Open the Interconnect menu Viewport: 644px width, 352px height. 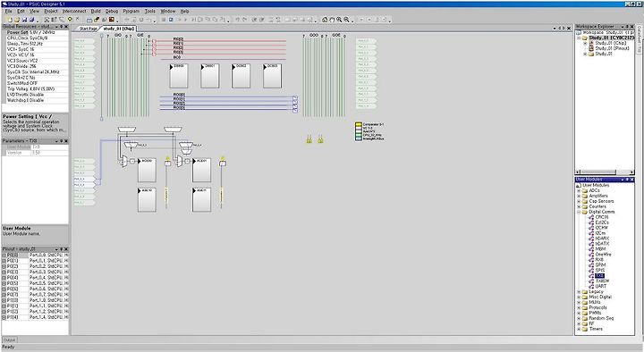tap(74, 11)
